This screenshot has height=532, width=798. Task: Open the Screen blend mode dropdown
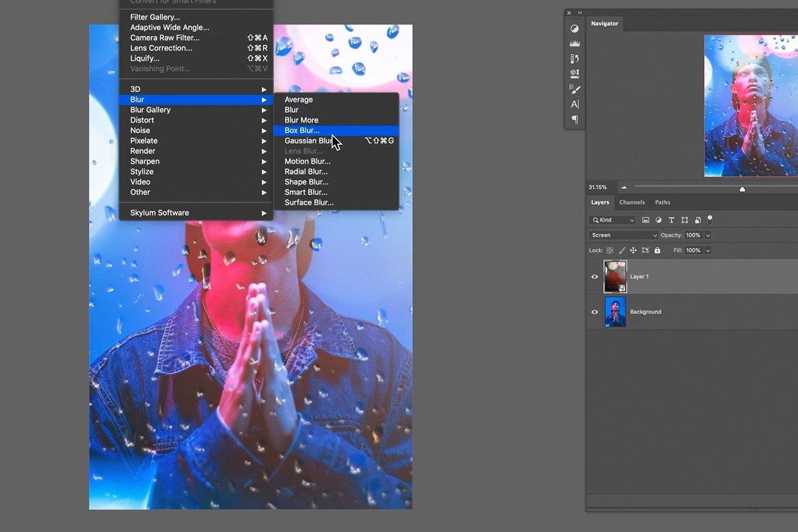pos(623,235)
